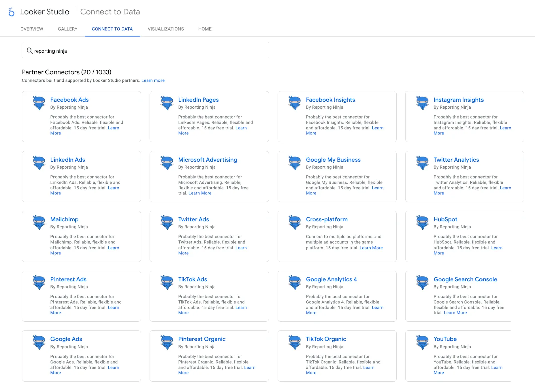Open the Pinterest Ads connector title

point(68,279)
